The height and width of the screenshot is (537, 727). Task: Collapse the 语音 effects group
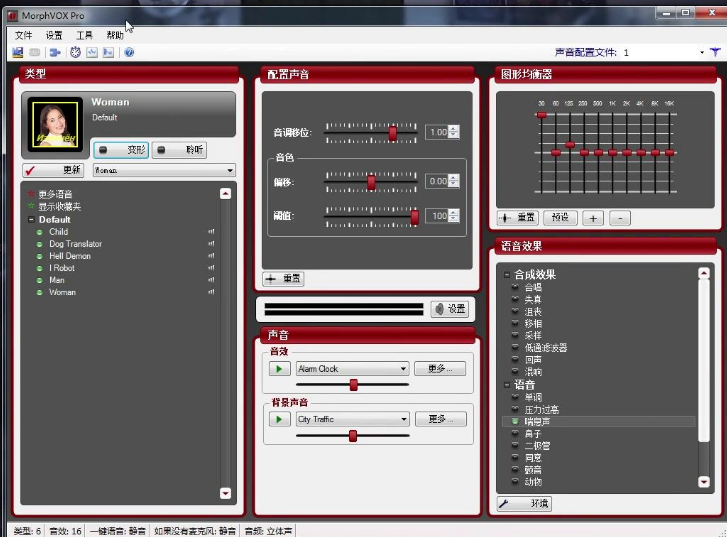pos(507,385)
